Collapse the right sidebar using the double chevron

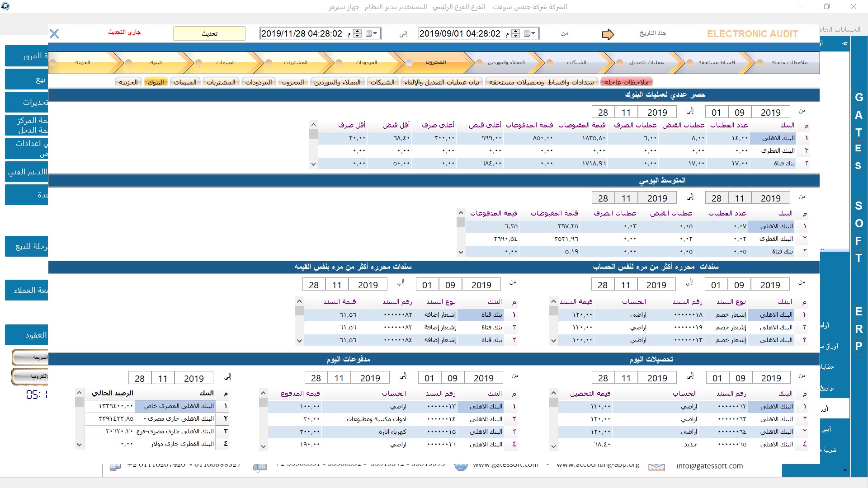844,44
